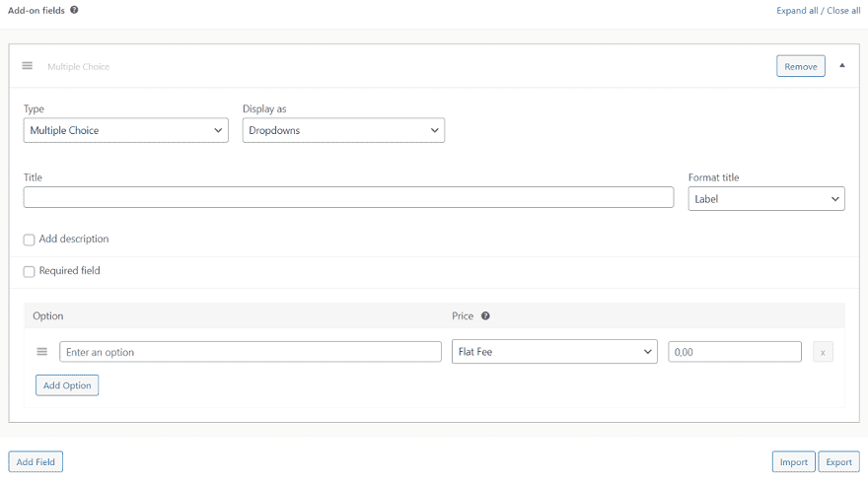
Task: Focus the Enter an option text field
Action: pos(250,352)
